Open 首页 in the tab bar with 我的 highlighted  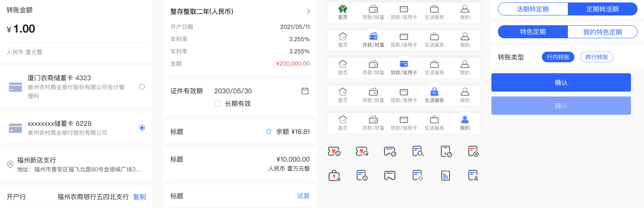click(343, 123)
